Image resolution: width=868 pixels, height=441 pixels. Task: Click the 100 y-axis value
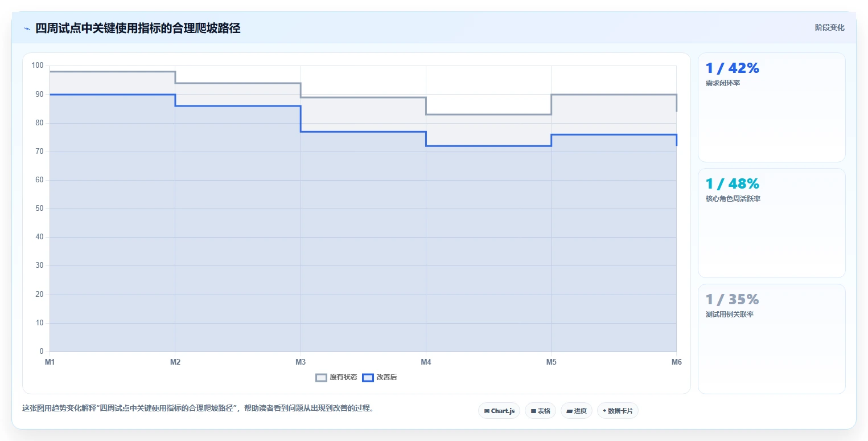point(38,66)
